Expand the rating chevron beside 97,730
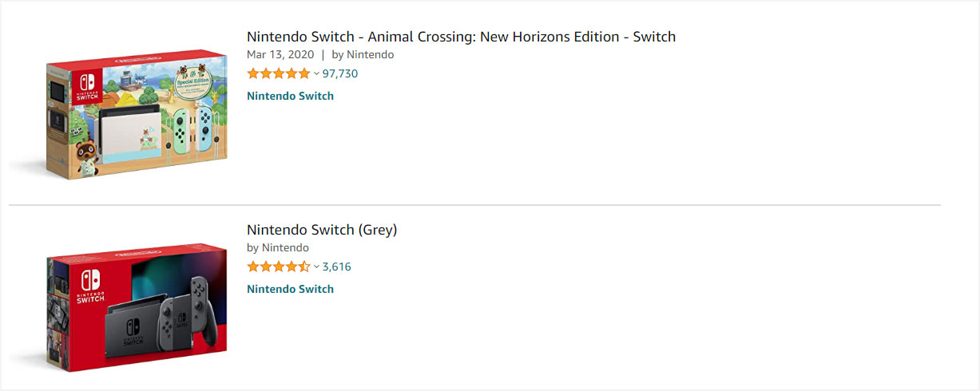The height and width of the screenshot is (391, 980). pyautogui.click(x=316, y=73)
